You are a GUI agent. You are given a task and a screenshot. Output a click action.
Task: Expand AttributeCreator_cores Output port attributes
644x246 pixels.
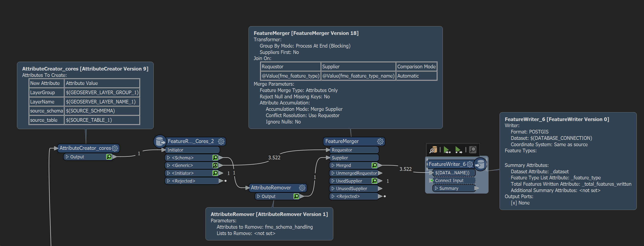(67, 157)
